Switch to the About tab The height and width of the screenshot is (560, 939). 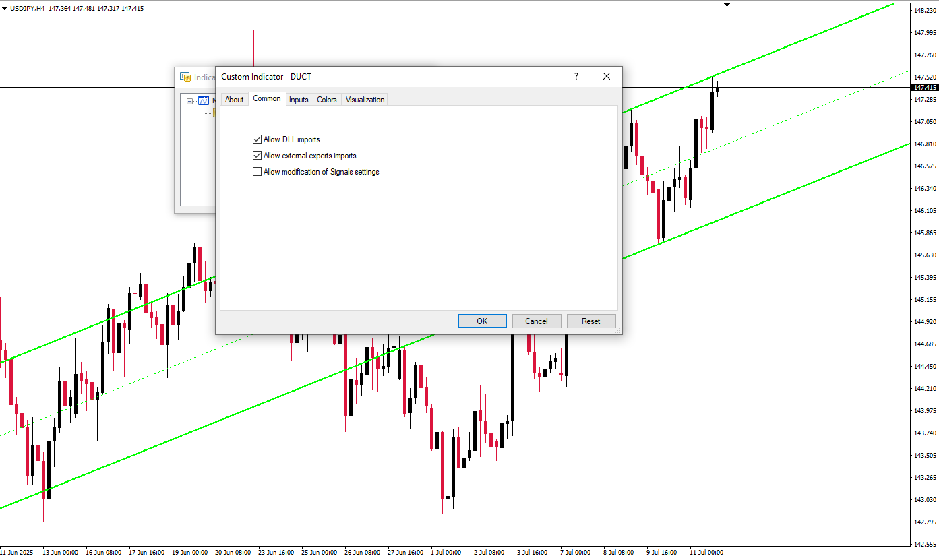234,100
